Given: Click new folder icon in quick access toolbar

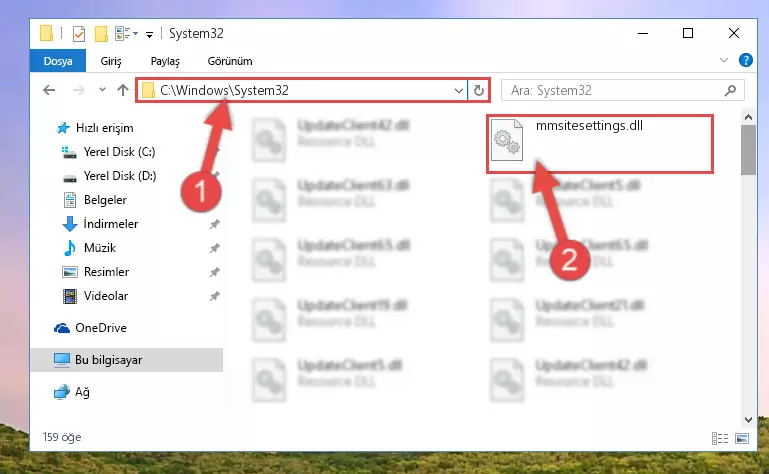Looking at the screenshot, I should [101, 34].
